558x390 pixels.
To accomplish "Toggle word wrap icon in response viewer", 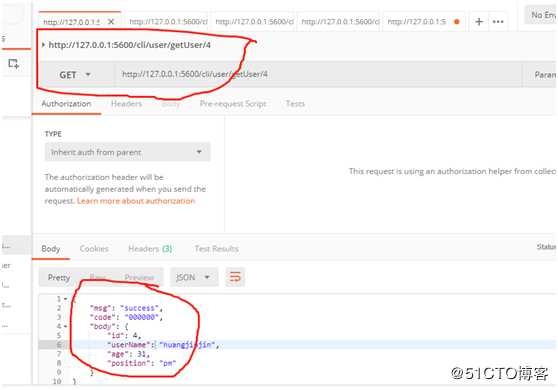I will [235, 277].
